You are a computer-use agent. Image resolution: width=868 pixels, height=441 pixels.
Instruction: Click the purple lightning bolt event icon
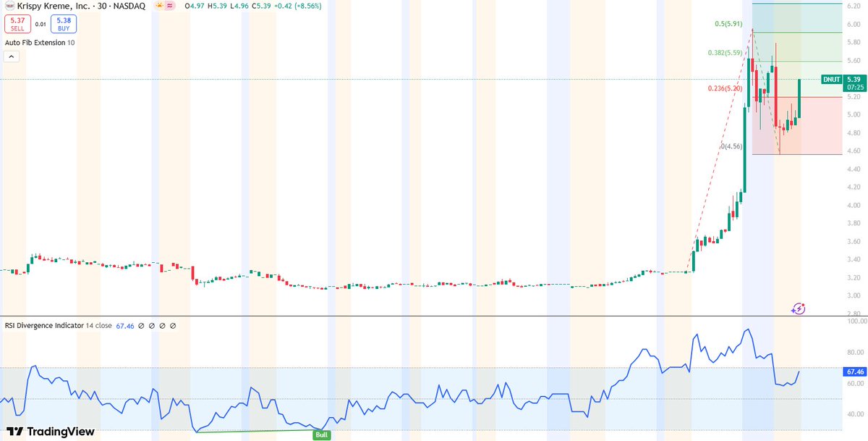(x=798, y=308)
